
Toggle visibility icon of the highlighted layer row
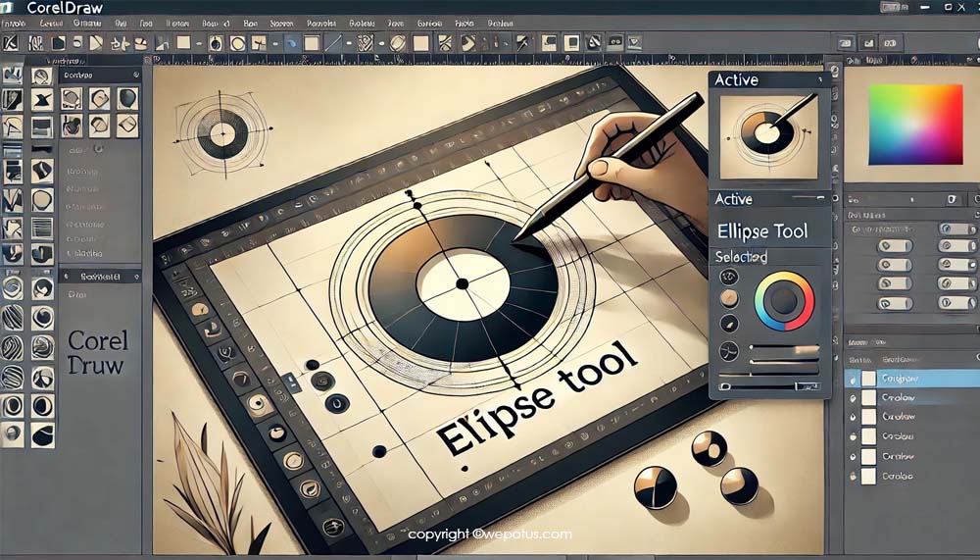pyautogui.click(x=853, y=380)
